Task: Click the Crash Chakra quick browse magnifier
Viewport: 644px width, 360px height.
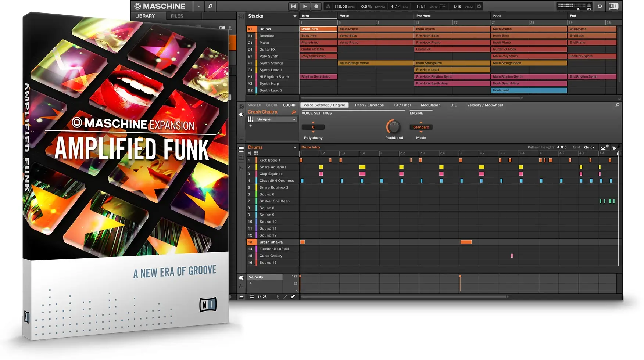Action: (x=294, y=112)
